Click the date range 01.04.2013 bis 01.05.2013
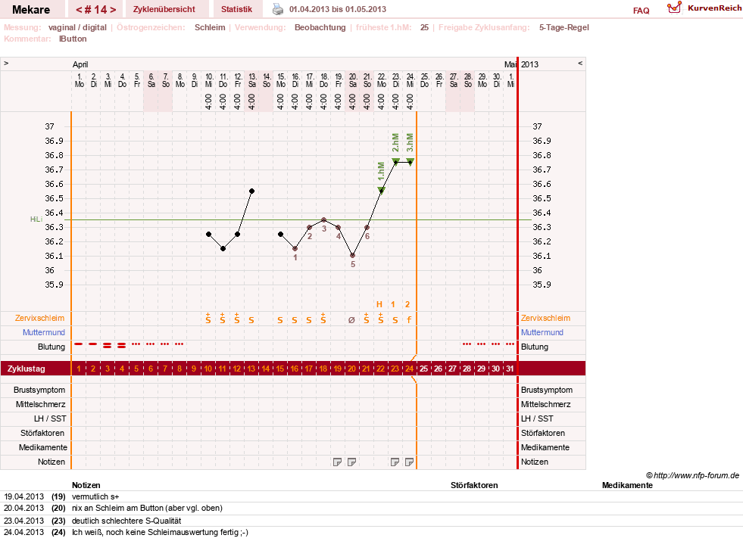This screenshot has height=560, width=743. point(338,9)
